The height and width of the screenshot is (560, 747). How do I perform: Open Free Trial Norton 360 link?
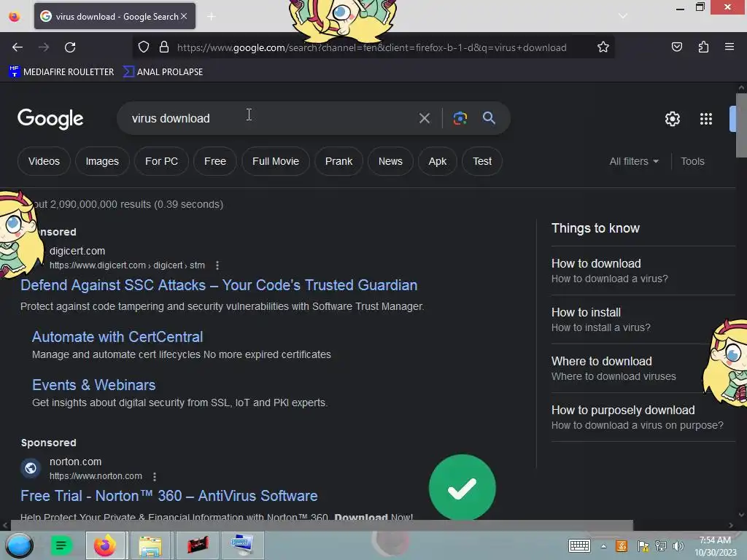point(169,496)
